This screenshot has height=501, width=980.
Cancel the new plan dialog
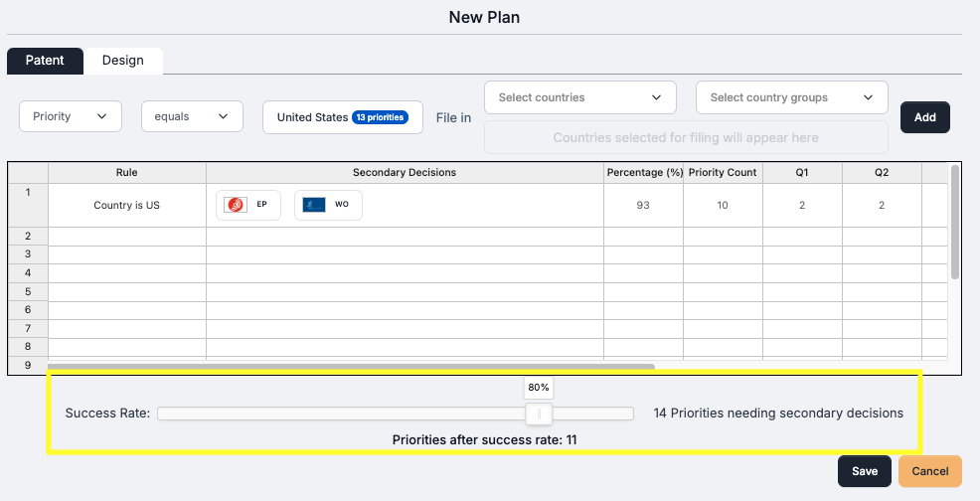coord(929,471)
